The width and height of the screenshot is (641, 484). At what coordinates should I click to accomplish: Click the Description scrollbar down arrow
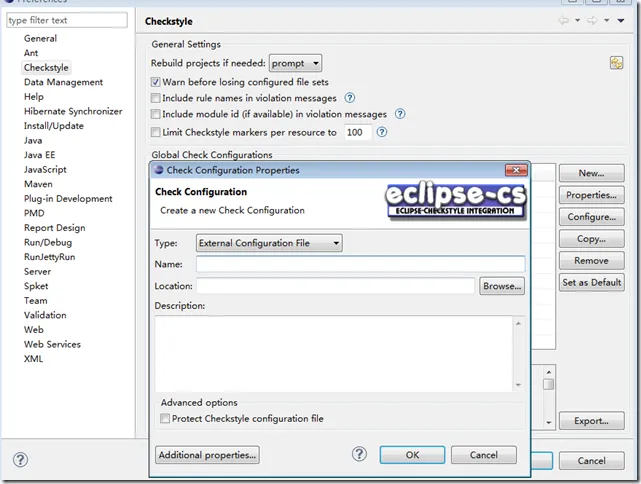[x=518, y=385]
